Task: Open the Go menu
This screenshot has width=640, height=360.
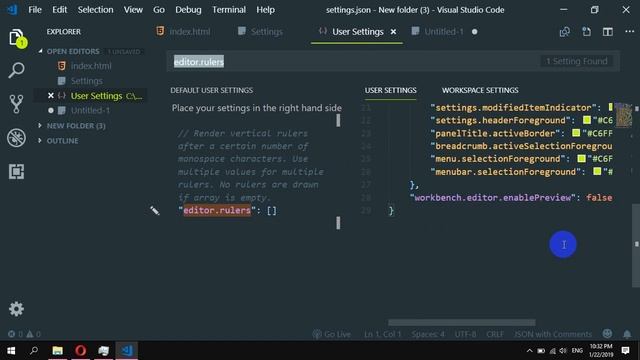Action: [x=159, y=9]
